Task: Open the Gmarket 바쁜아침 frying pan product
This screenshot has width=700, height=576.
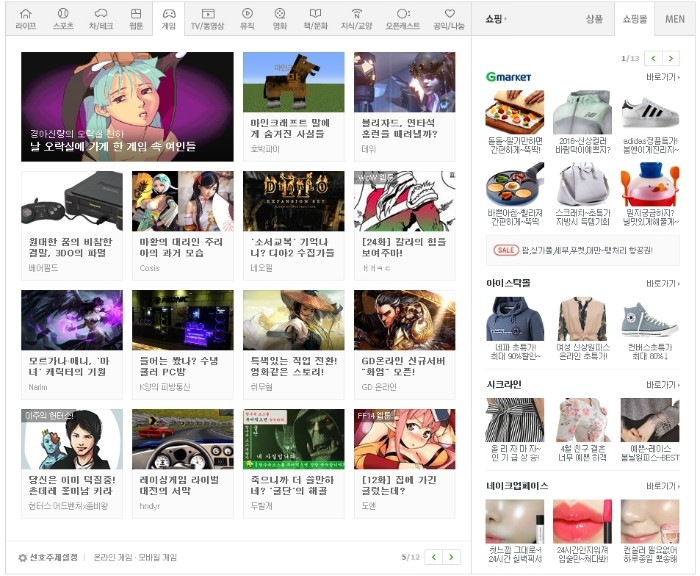Action: pos(515,194)
